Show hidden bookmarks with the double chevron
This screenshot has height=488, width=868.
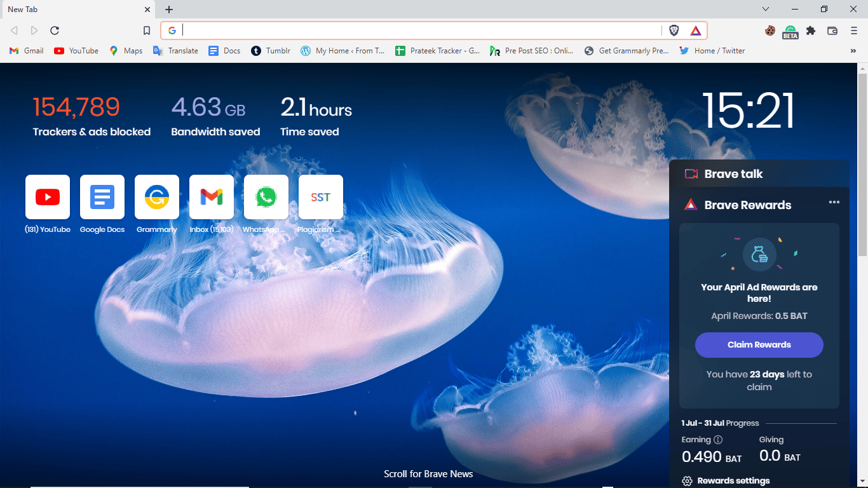853,51
